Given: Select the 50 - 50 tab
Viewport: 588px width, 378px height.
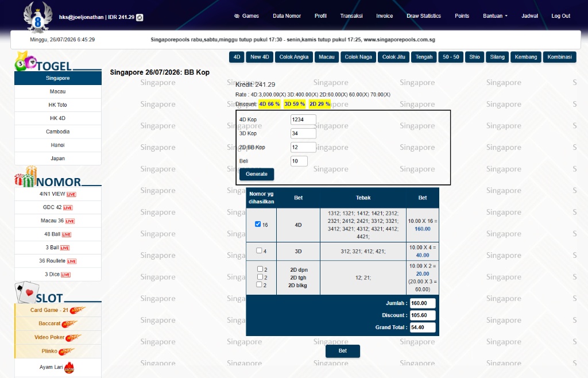Looking at the screenshot, I should pyautogui.click(x=451, y=57).
